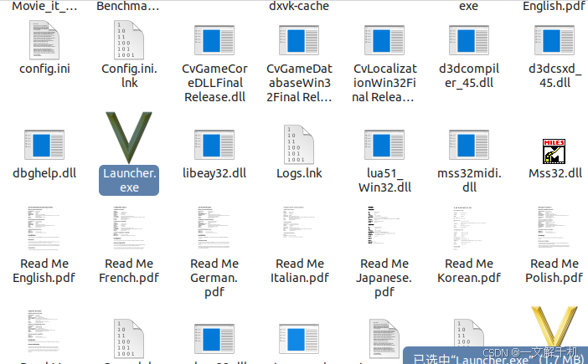Select the CvLocalizationWin32 DLL file

click(384, 40)
